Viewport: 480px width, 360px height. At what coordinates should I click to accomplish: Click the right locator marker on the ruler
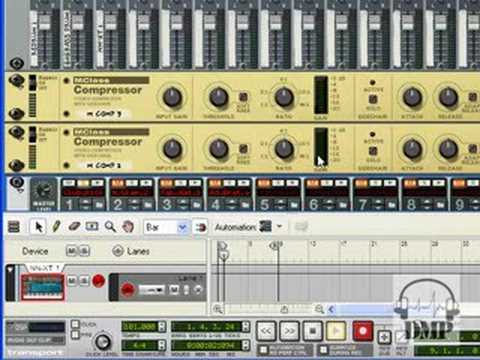[x=275, y=246]
